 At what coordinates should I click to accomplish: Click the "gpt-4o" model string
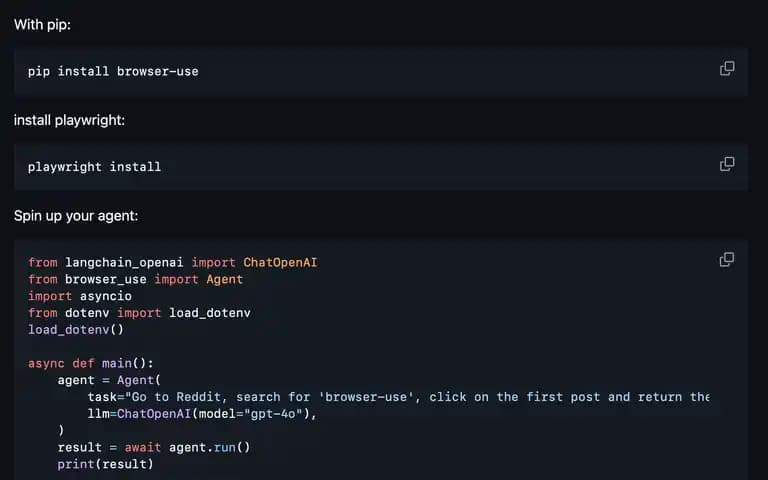(273, 414)
